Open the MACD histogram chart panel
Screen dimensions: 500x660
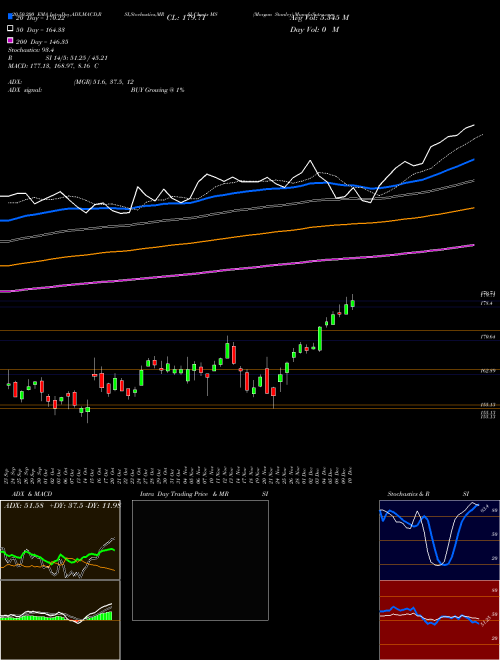click(x=60, y=620)
